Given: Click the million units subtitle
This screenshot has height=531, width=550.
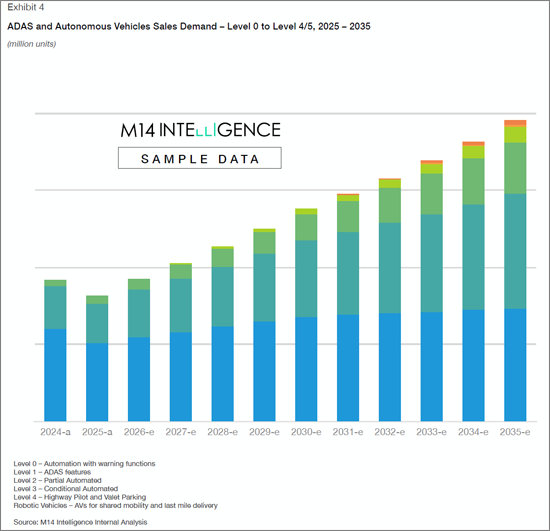Looking at the screenshot, I should [32, 44].
